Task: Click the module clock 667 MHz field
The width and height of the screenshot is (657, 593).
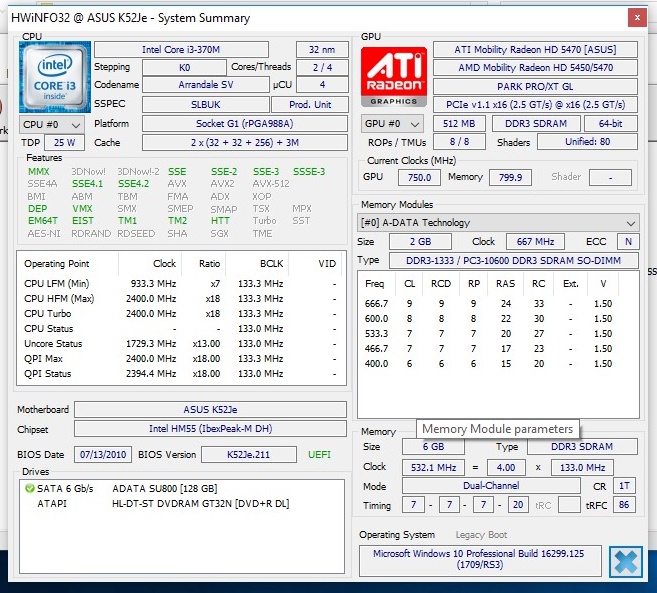Action: (x=535, y=241)
